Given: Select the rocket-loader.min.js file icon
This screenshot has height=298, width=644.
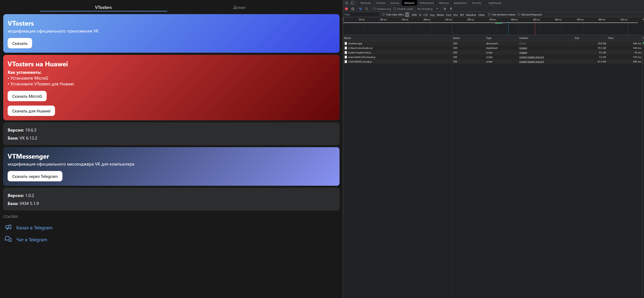Looking at the screenshot, I should point(346,53).
